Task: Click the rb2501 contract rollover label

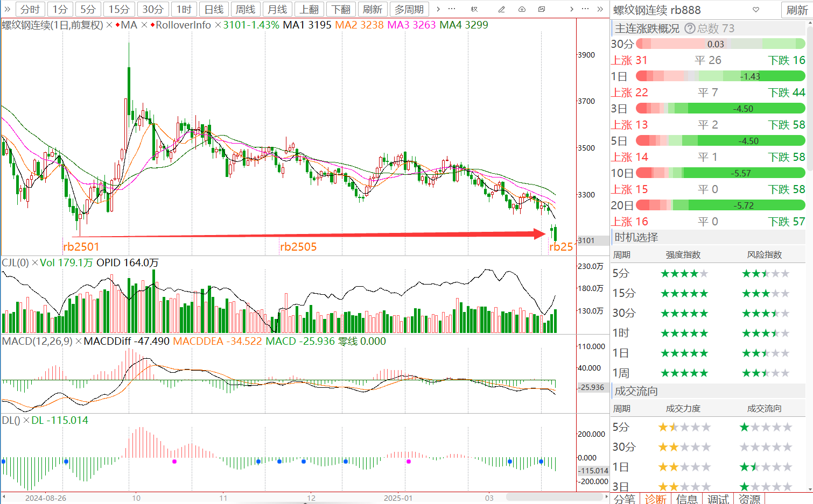Action: [81, 247]
